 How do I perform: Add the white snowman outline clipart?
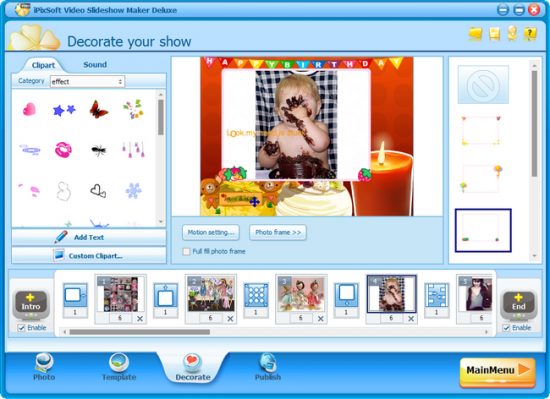pyautogui.click(x=64, y=191)
